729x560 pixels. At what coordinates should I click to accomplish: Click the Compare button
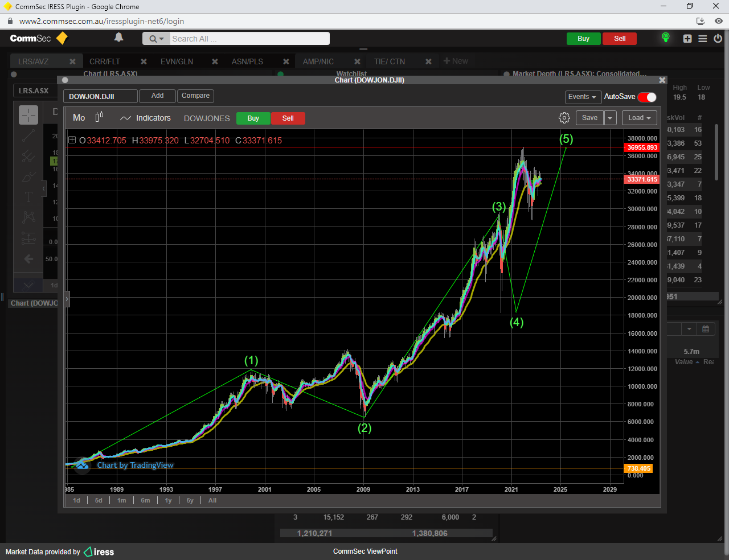[x=195, y=96]
